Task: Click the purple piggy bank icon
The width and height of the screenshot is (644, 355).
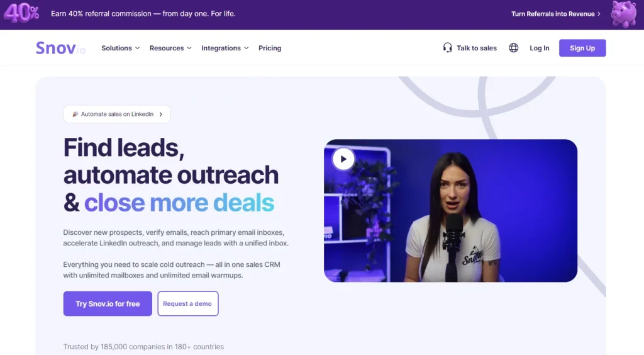Action: click(x=624, y=14)
